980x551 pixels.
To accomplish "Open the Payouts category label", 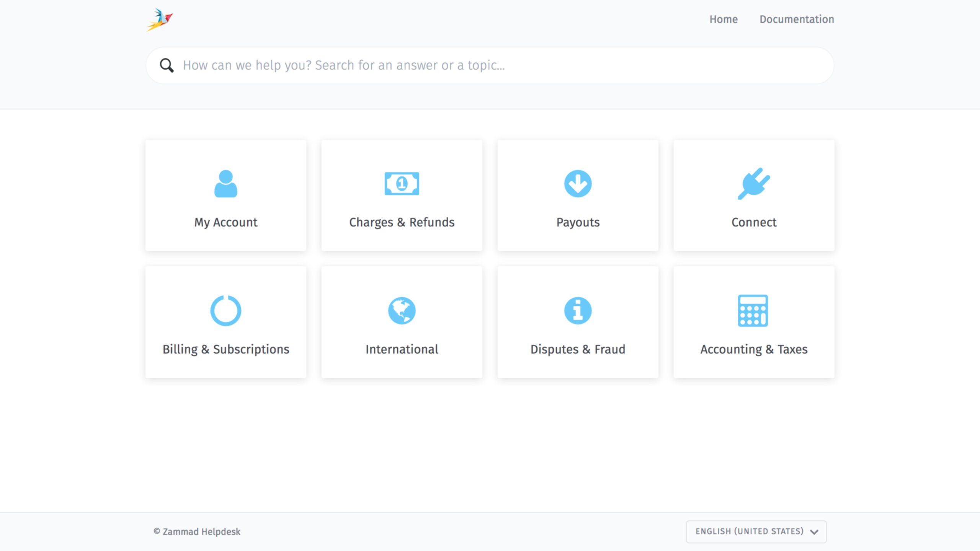I will [578, 222].
